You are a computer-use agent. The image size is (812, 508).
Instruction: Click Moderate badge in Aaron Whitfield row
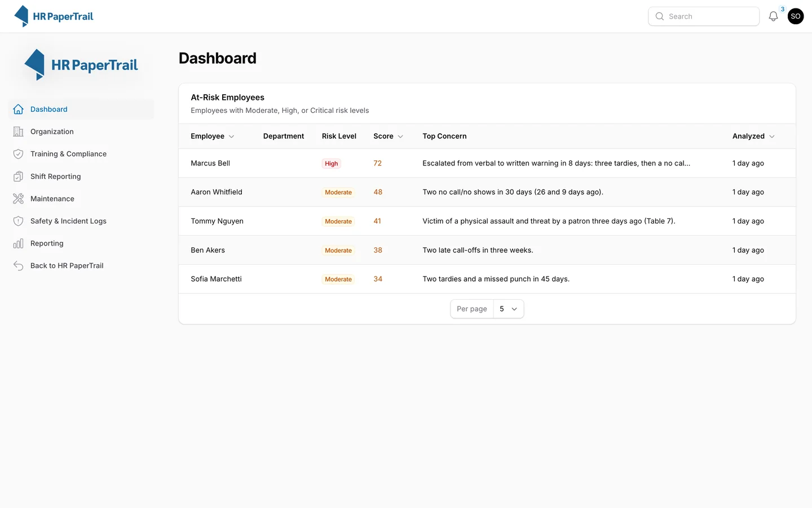[x=338, y=192]
